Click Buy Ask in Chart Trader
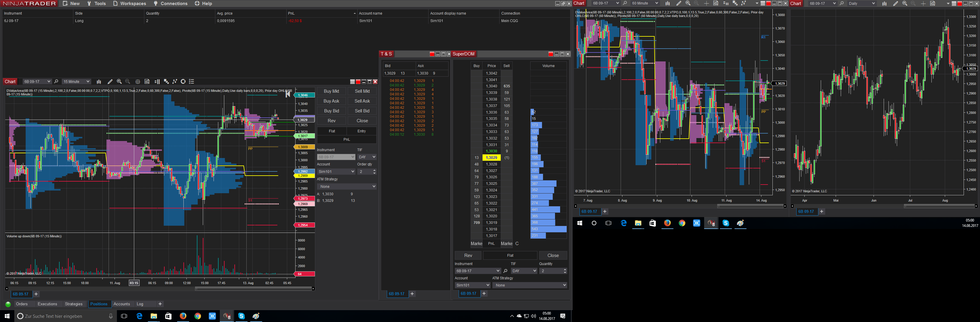Screen dimensions: 980x322 coord(331,101)
